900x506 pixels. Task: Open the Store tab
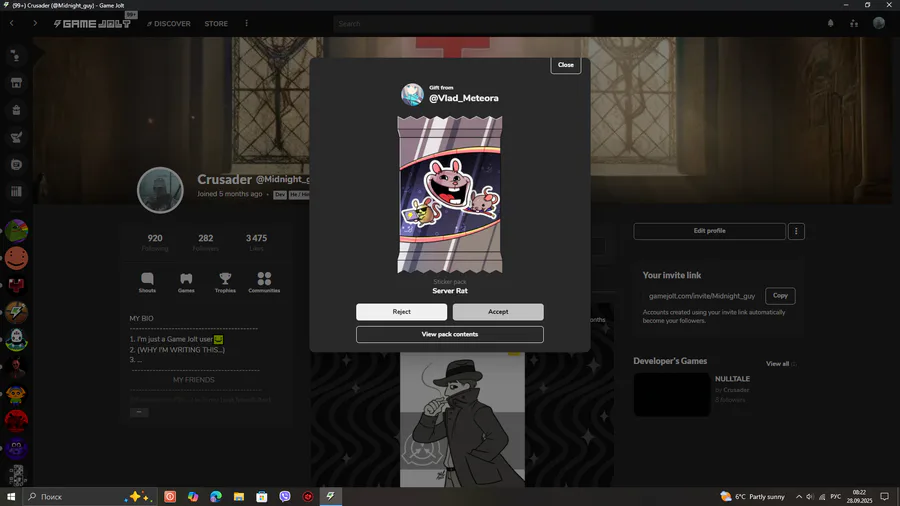pos(216,24)
